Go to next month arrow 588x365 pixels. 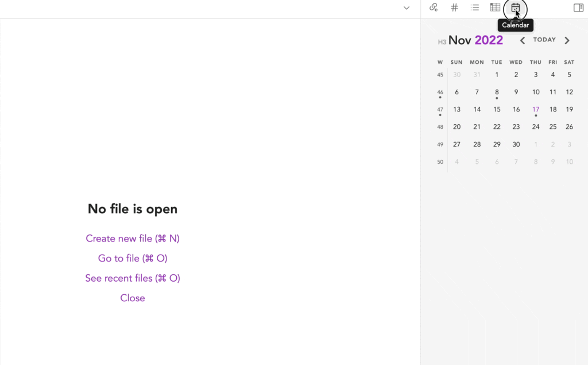567,40
